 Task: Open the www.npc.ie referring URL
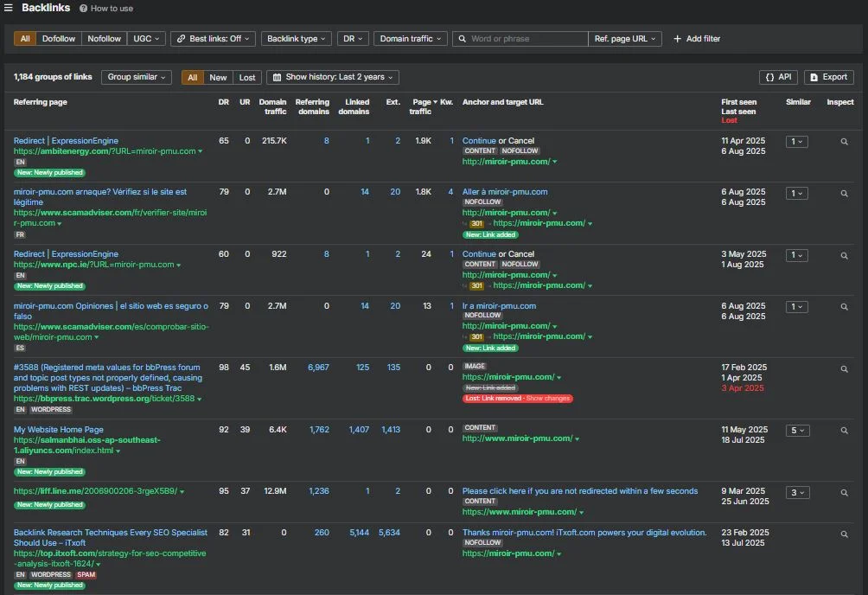(x=94, y=265)
